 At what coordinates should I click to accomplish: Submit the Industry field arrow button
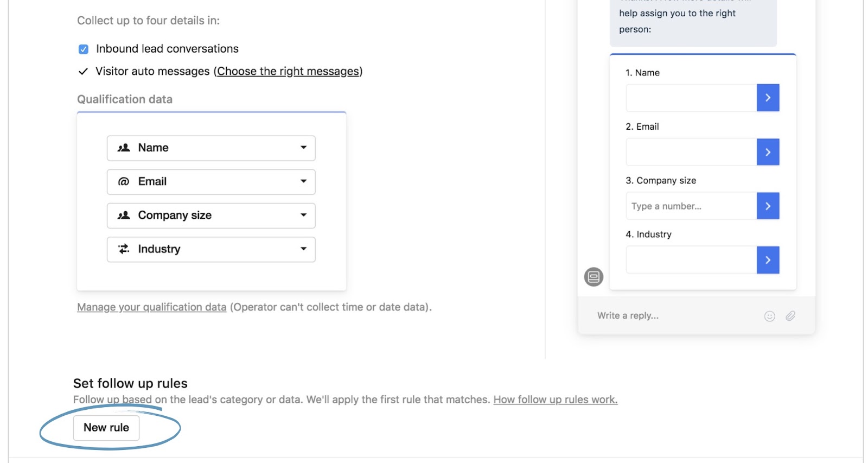[768, 260]
